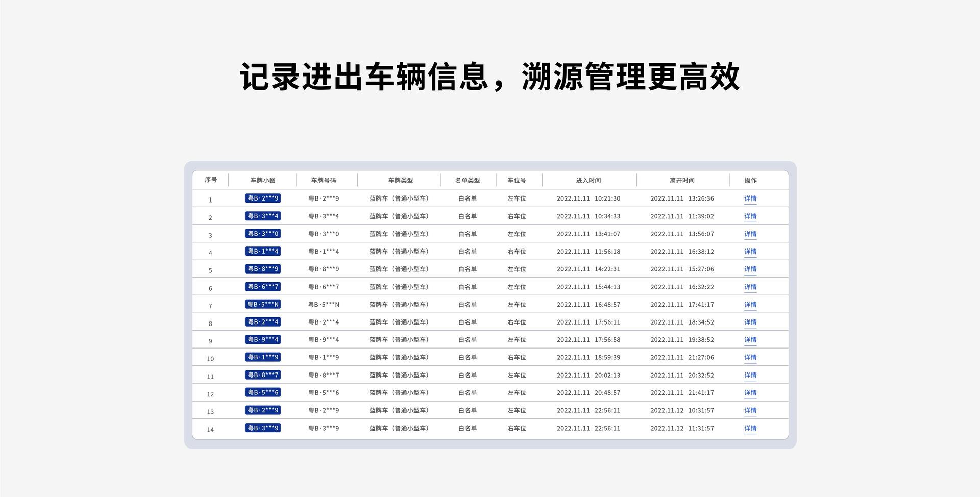
Task: Click 详情 for the 粤B·8***9 record
Action: (750, 269)
